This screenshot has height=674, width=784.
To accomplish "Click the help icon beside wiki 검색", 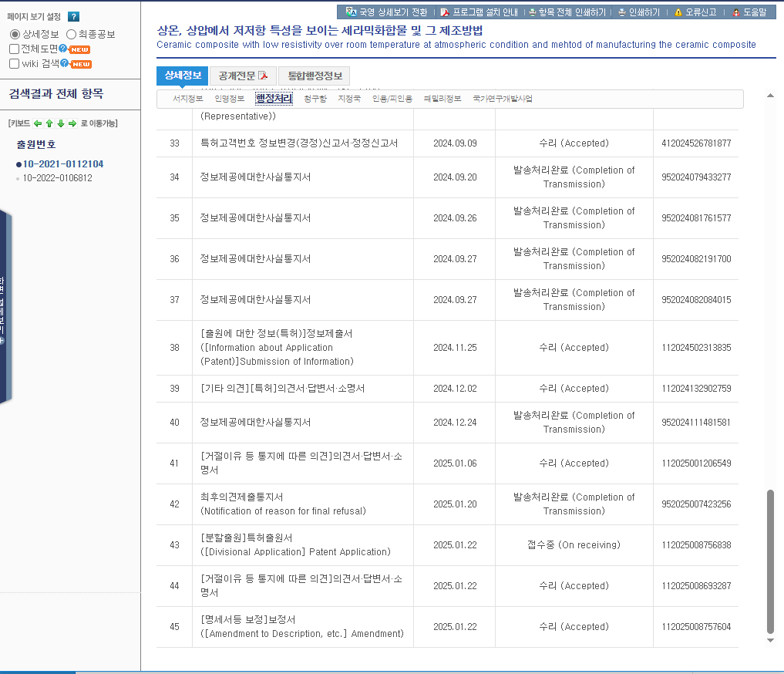I will (x=65, y=63).
